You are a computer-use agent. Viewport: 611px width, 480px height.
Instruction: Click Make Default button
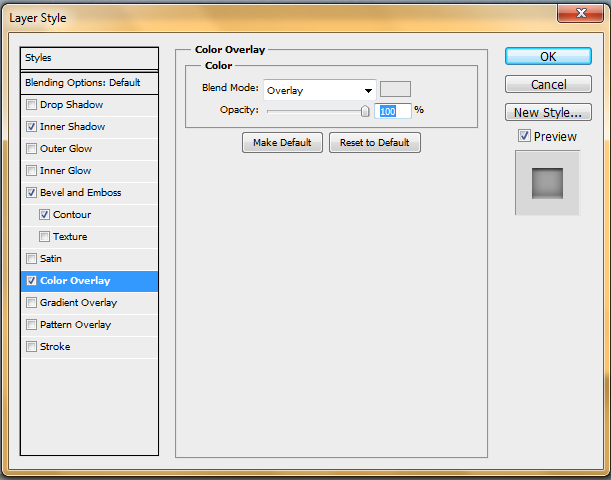pyautogui.click(x=283, y=143)
